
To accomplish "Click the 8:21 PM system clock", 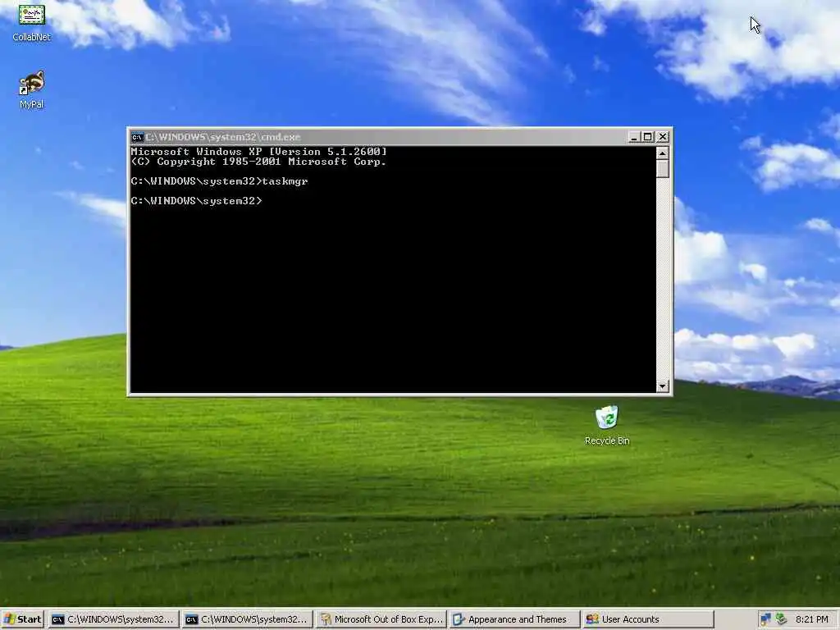I will point(811,619).
